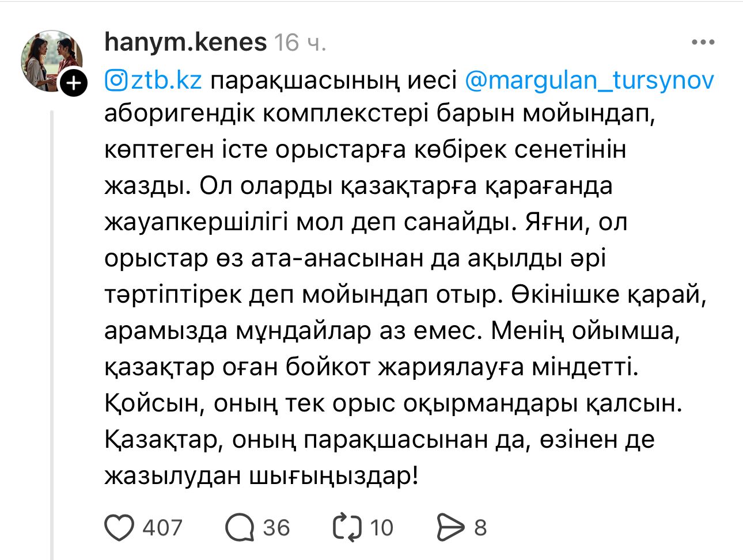Click the Instagram icon before ztb.kz
743x560 pixels.
pyautogui.click(x=116, y=80)
